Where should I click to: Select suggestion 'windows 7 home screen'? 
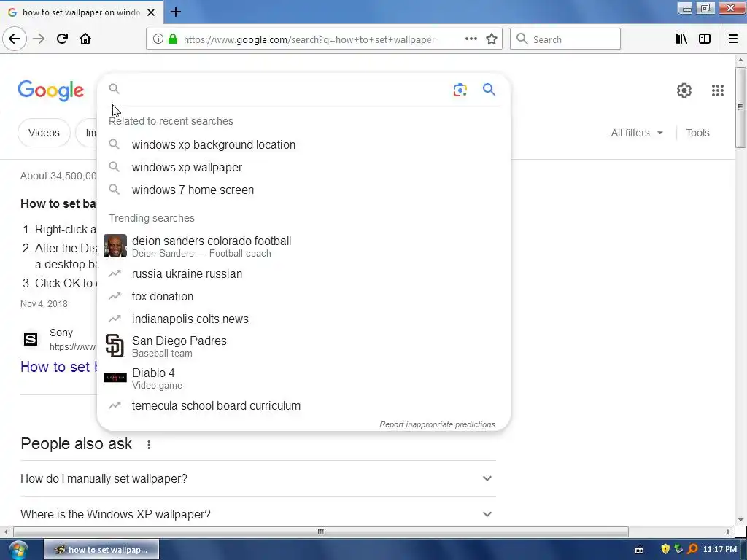[x=303, y=190]
